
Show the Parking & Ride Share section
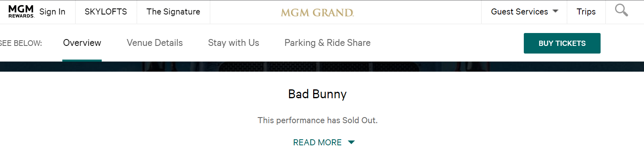pos(328,43)
